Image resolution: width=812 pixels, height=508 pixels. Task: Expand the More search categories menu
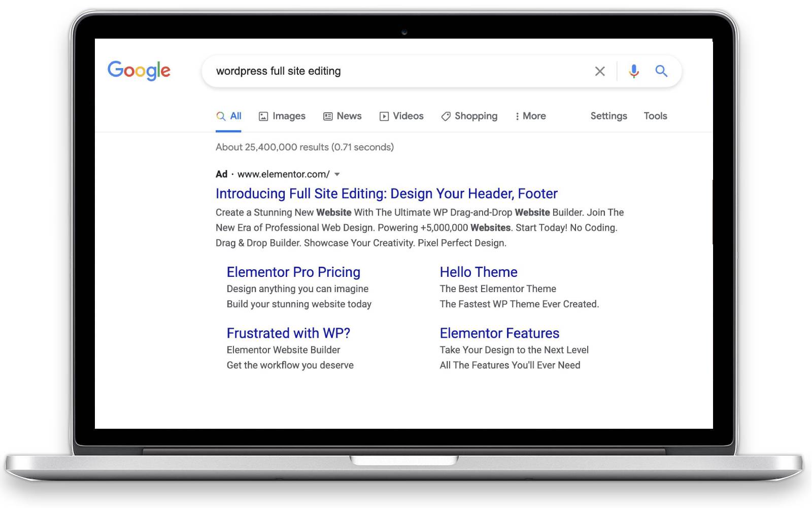pos(530,116)
